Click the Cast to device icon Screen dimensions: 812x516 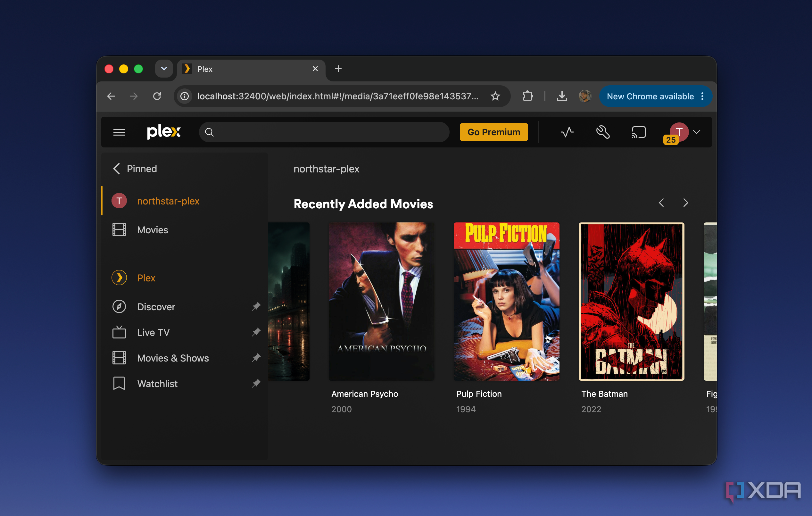click(x=638, y=132)
